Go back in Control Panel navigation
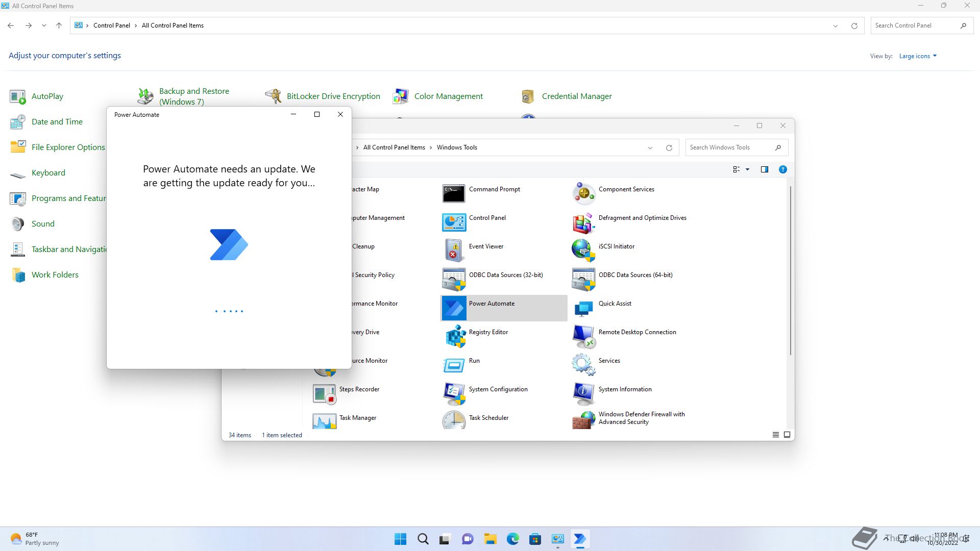This screenshot has width=980, height=551. click(11, 26)
